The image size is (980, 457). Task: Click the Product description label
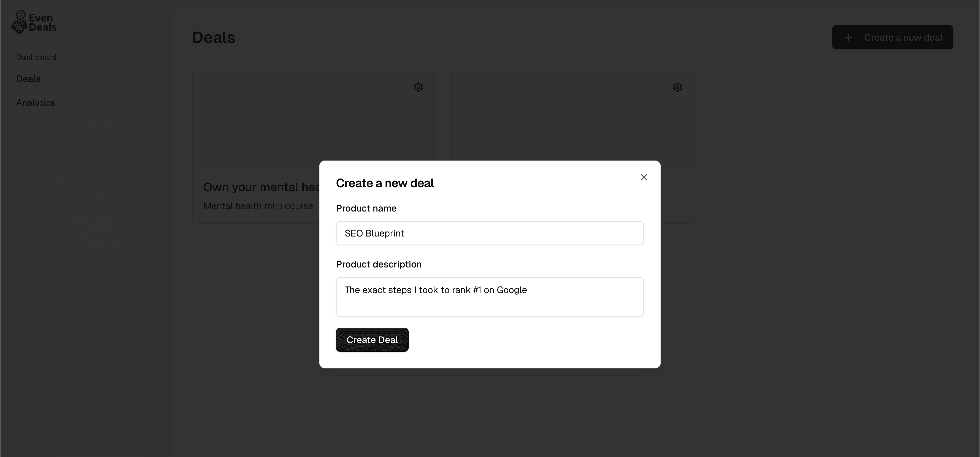pos(379,264)
